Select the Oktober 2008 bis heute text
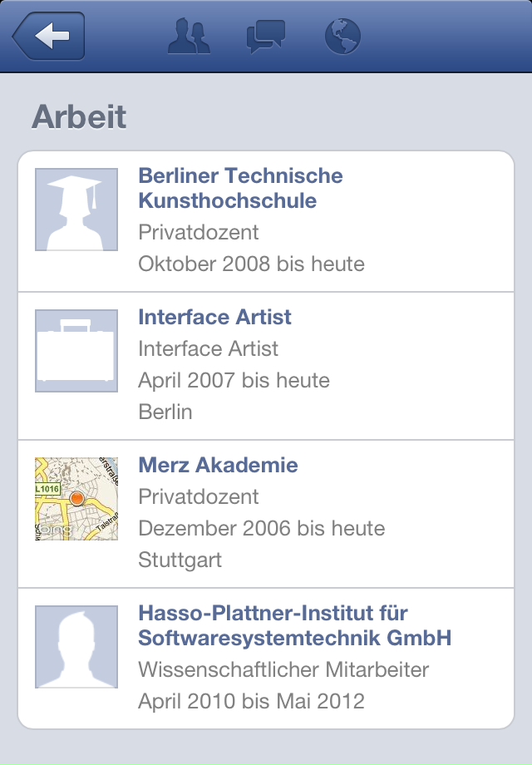 252,264
